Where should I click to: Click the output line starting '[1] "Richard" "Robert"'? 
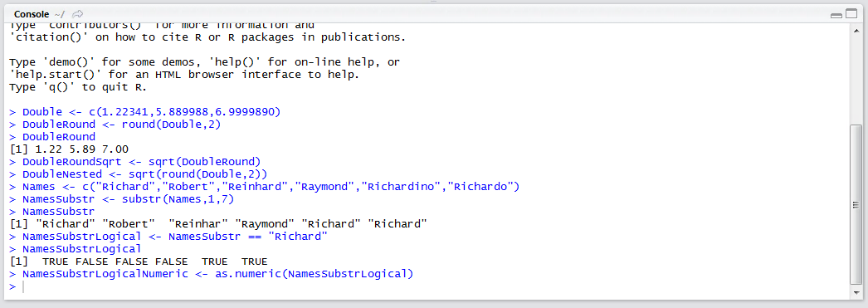coord(218,224)
